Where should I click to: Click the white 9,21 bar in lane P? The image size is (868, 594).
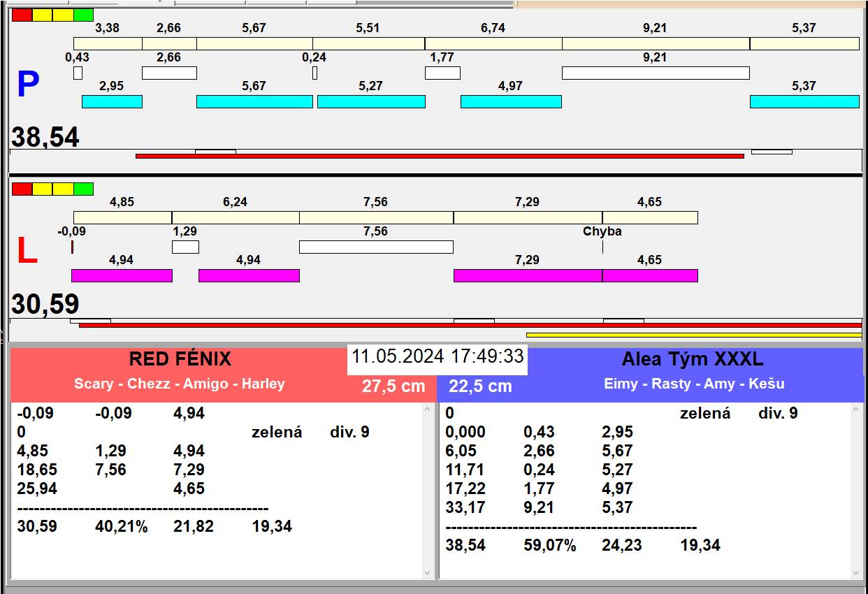tap(656, 73)
